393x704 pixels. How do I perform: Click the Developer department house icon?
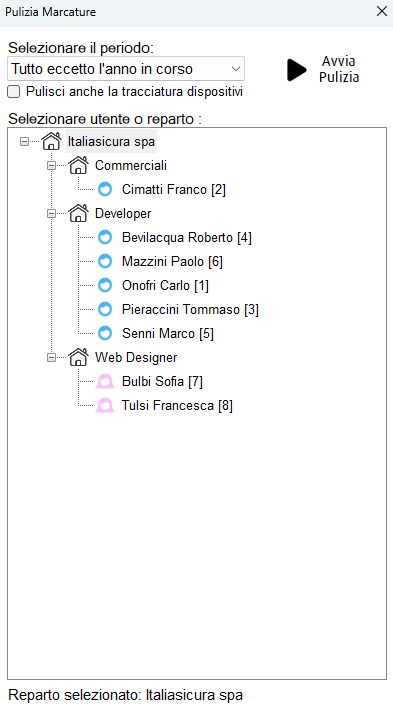[x=78, y=213]
